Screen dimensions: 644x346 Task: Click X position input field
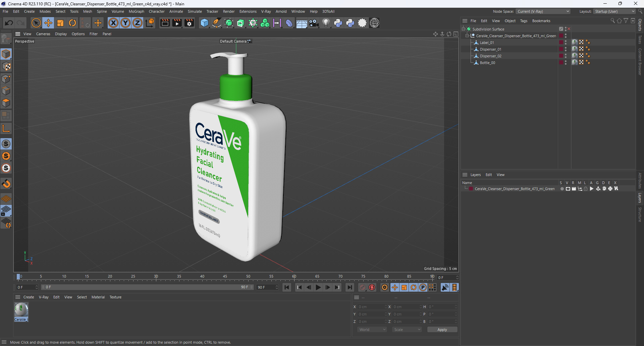click(372, 307)
